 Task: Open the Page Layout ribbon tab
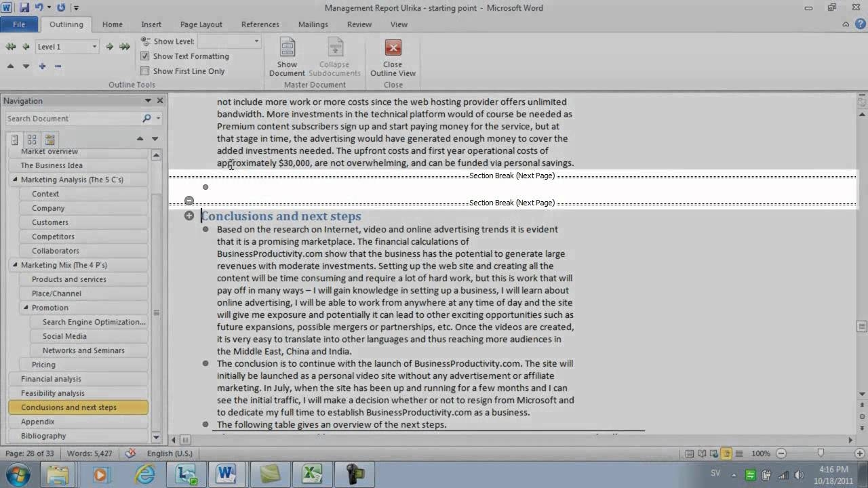(x=201, y=24)
